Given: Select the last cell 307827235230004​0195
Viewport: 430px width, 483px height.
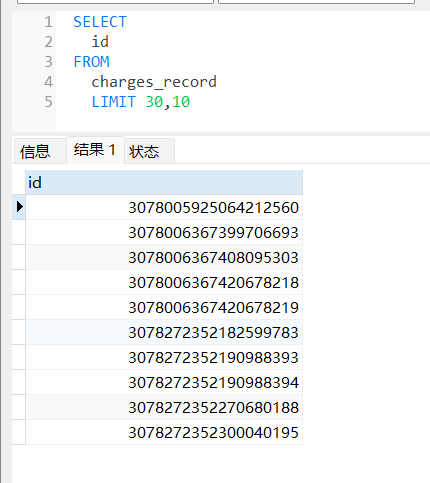Looking at the screenshot, I should pos(164,432).
